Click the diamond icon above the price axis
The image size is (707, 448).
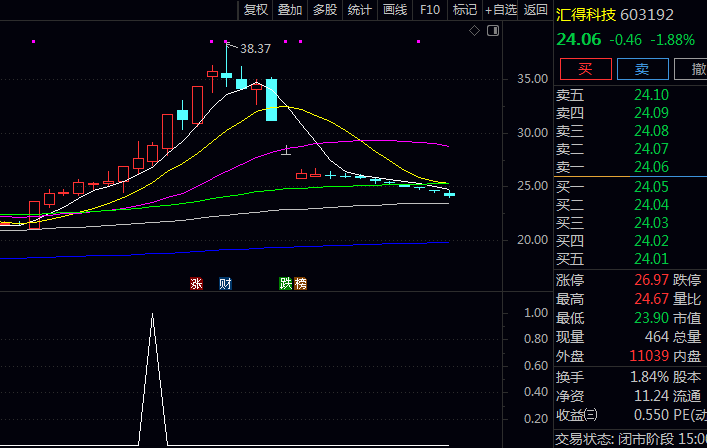tap(474, 31)
